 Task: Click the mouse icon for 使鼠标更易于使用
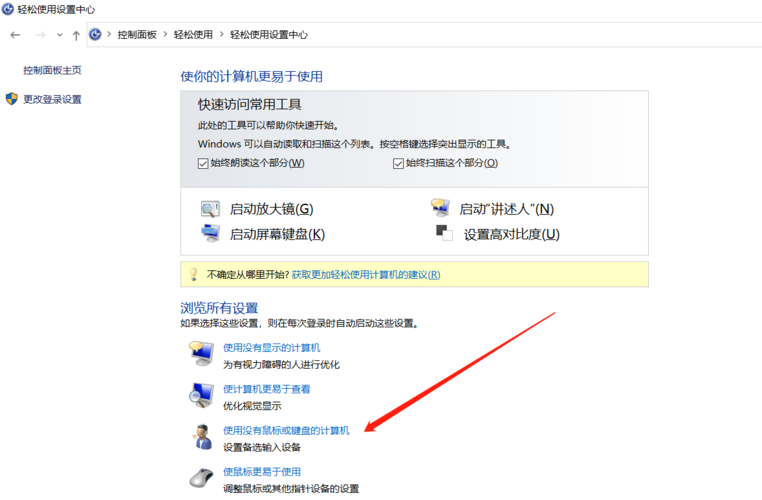(201, 478)
